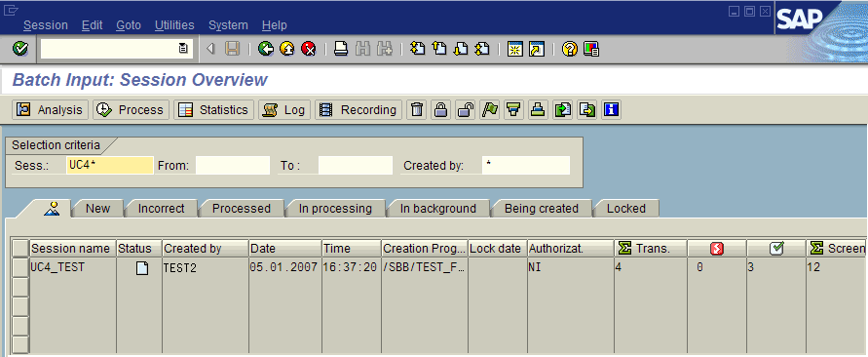Click the green Back arrow icon

tap(266, 49)
